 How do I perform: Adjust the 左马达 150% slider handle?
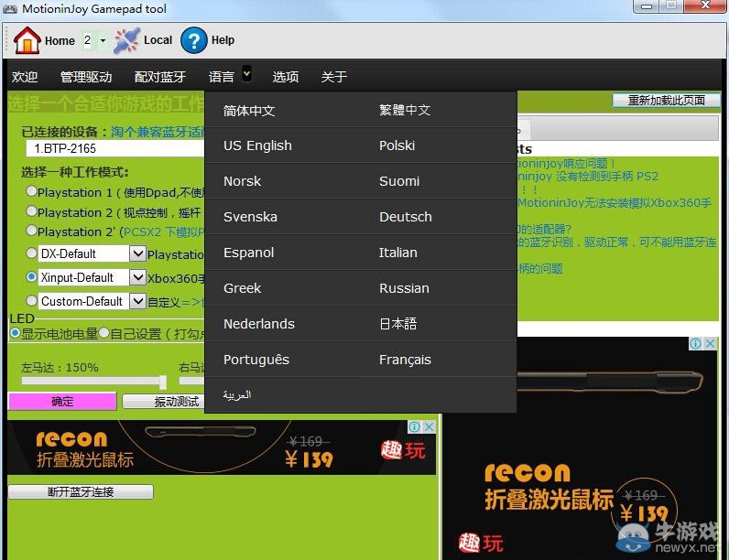[x=163, y=382]
